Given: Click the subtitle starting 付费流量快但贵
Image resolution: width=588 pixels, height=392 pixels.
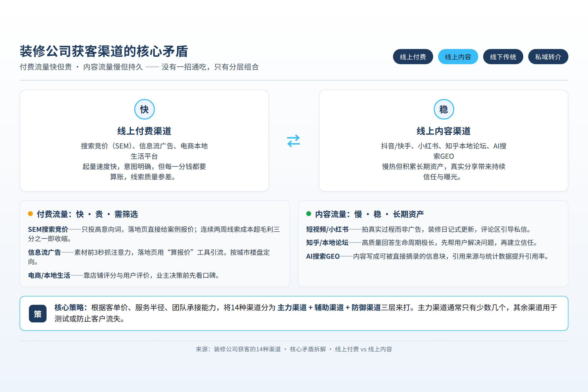Looking at the screenshot, I should click(x=139, y=67).
